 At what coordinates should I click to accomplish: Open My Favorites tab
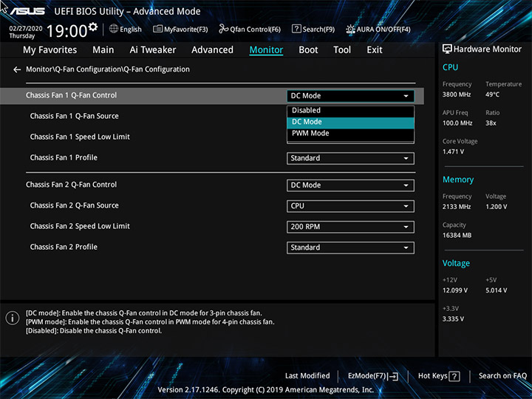click(x=50, y=50)
